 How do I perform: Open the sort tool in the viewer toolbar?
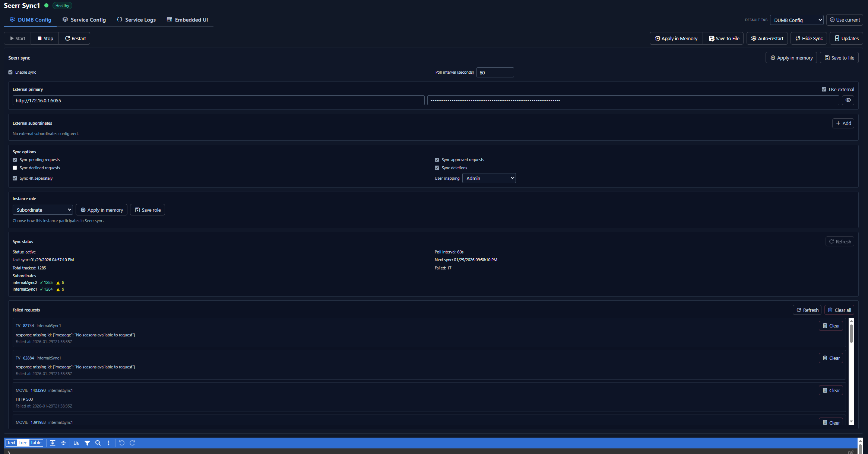76,443
